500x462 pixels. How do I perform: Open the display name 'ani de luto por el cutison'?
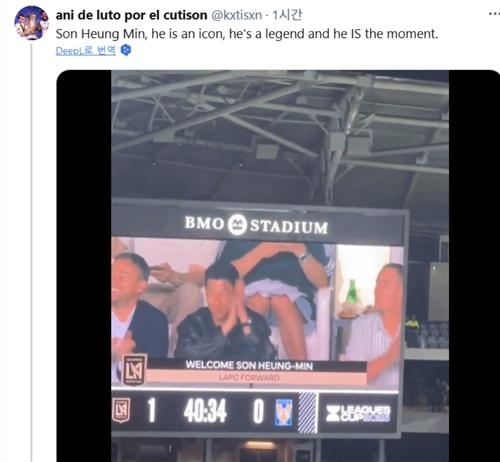tap(131, 15)
